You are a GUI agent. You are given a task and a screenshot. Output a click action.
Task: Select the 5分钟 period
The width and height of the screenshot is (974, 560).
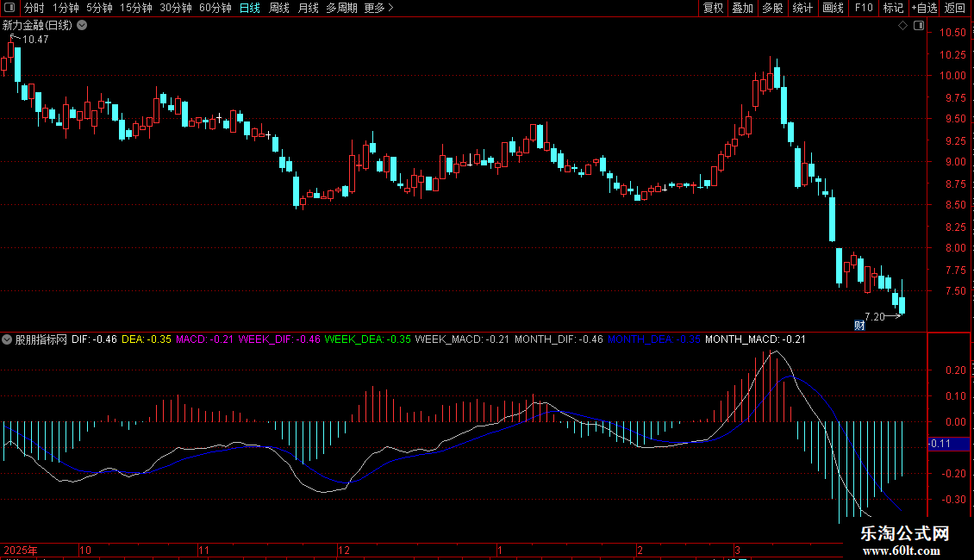99,8
